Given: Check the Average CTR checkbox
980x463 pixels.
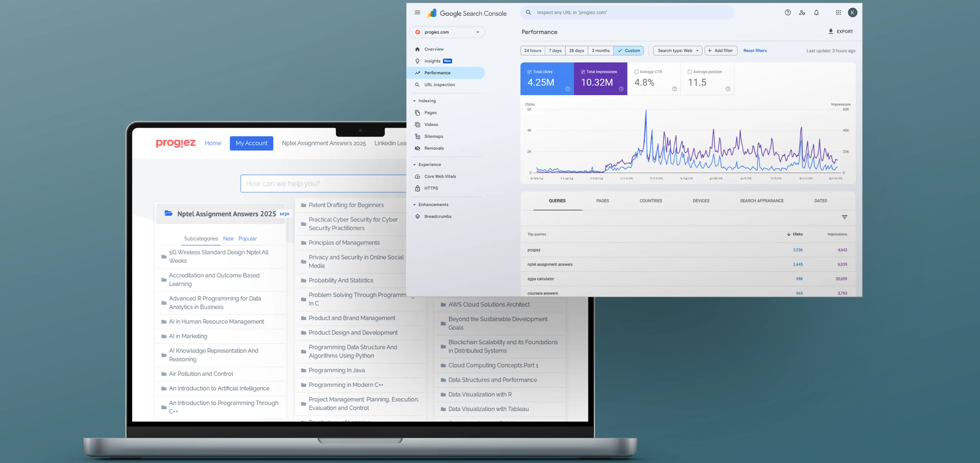Looking at the screenshot, I should (636, 72).
